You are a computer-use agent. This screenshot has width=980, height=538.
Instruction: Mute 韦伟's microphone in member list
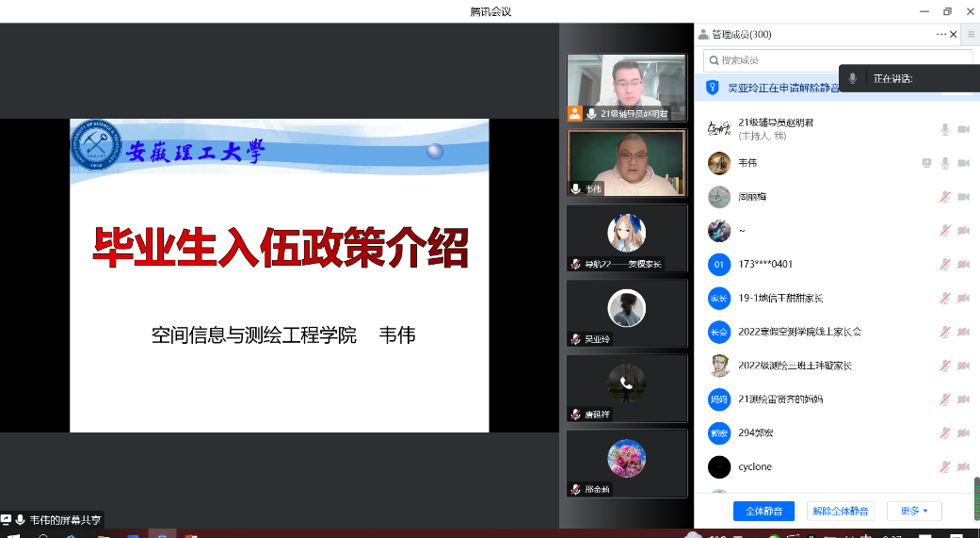(x=945, y=163)
